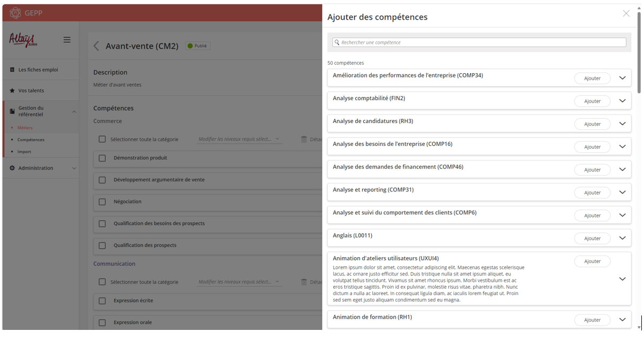Open the Compétences submenu item
Image resolution: width=644 pixels, height=339 pixels.
point(30,140)
